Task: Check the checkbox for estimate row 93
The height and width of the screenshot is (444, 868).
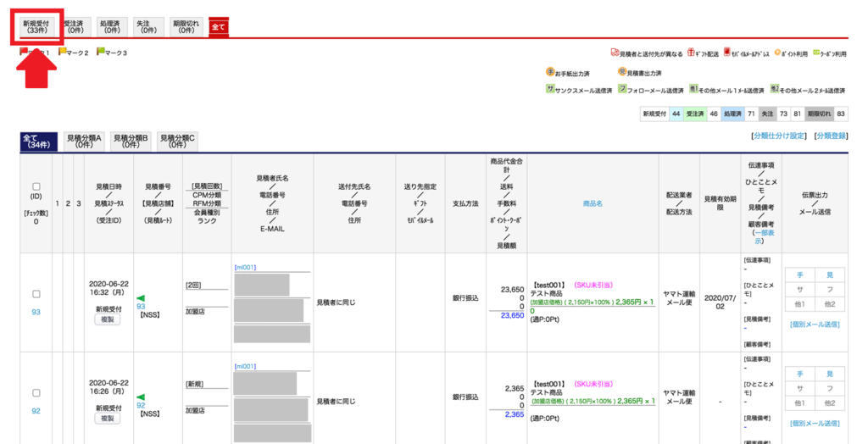Action: pos(36,294)
